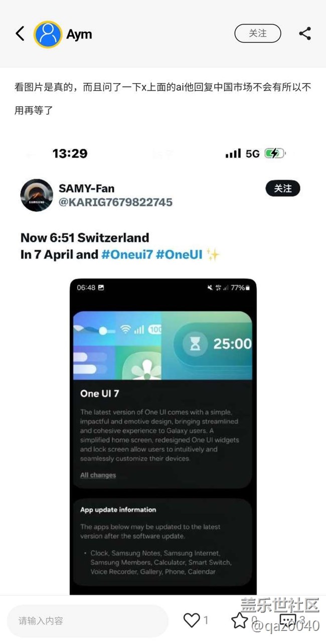Screen dimensions: 326x644
Task: Follow SAMY-Fan with the black 关注 button
Action: (x=283, y=188)
